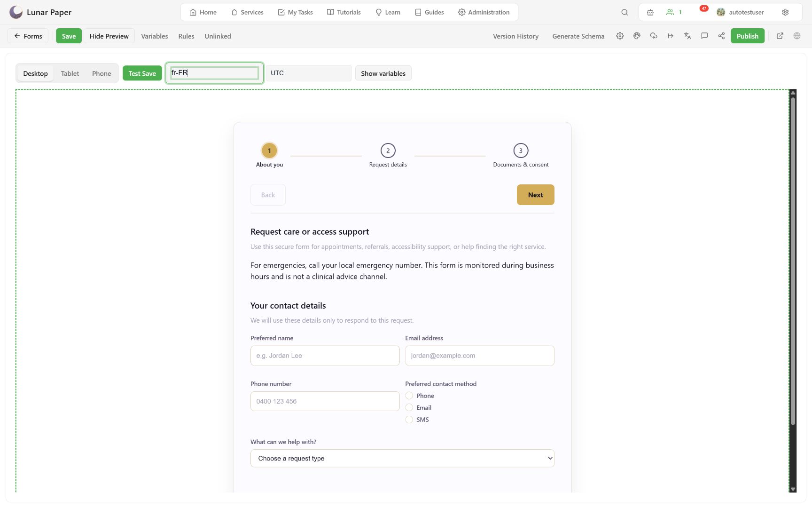Click the Preferred name input field
812x508 pixels.
point(325,356)
